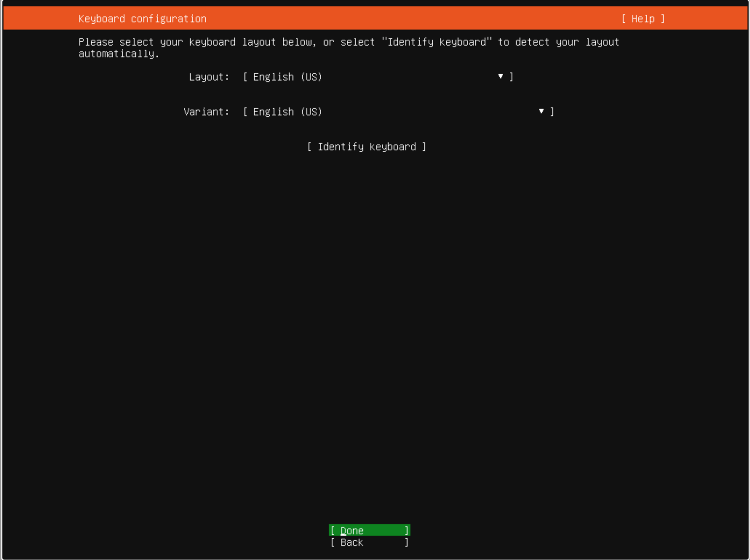Click the Variant field's closing bracket
Image resolution: width=750 pixels, height=560 pixels.
pos(552,112)
